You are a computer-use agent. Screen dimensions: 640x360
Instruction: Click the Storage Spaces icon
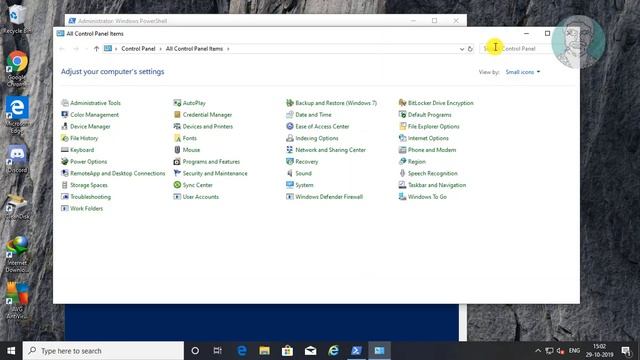[x=64, y=185]
